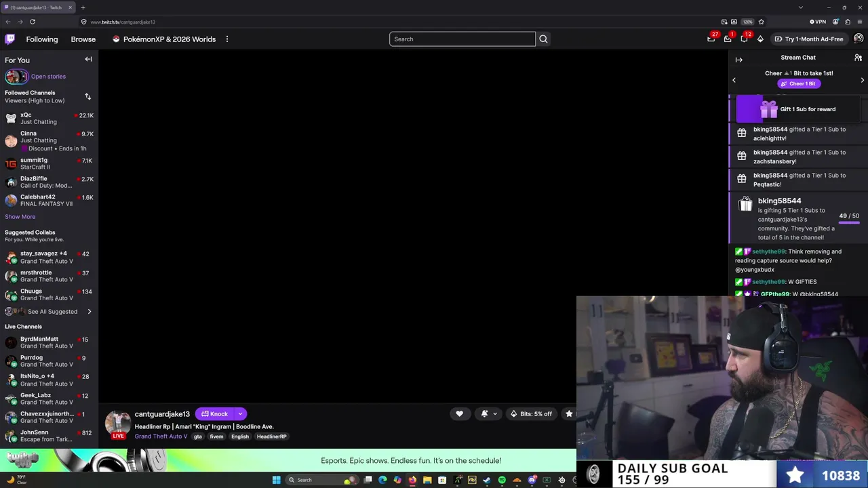Open the Knock button dropdown arrow

[240, 414]
